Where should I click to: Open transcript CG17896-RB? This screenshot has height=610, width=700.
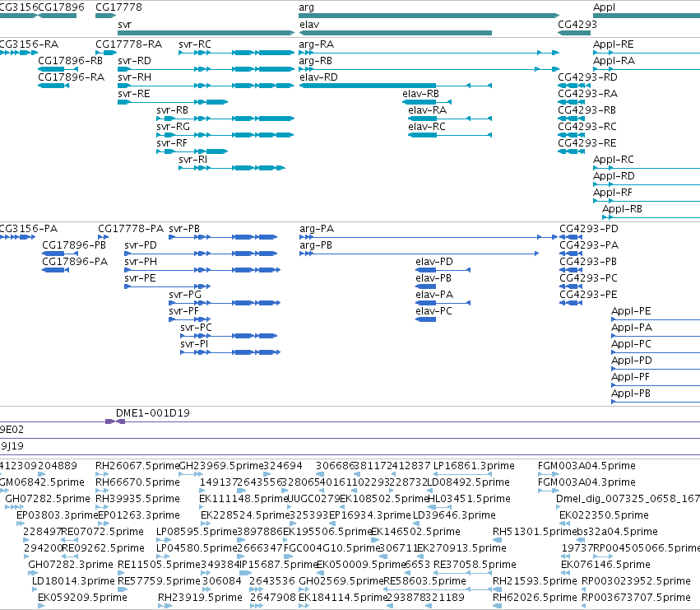tap(70, 61)
